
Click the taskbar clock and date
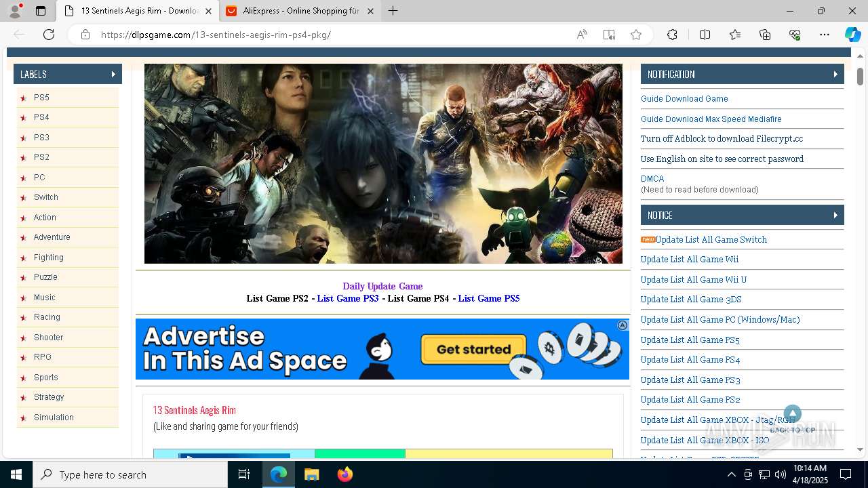tap(810, 474)
